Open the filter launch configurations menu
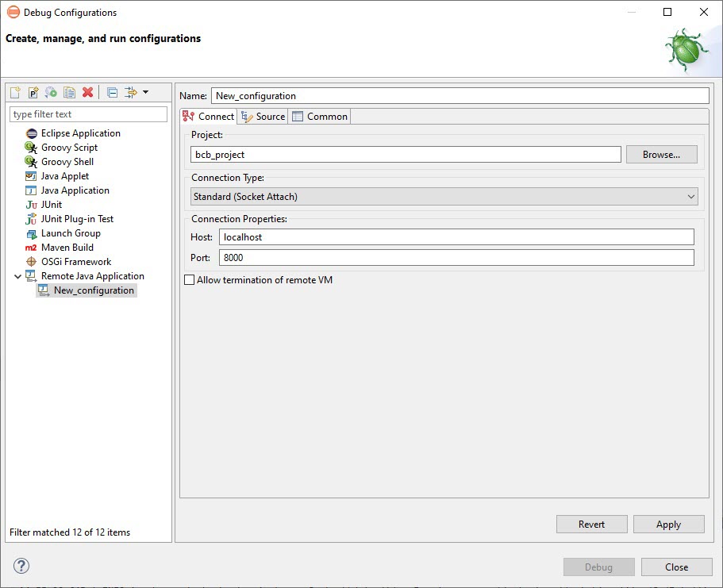The width and height of the screenshot is (723, 588). [146, 92]
